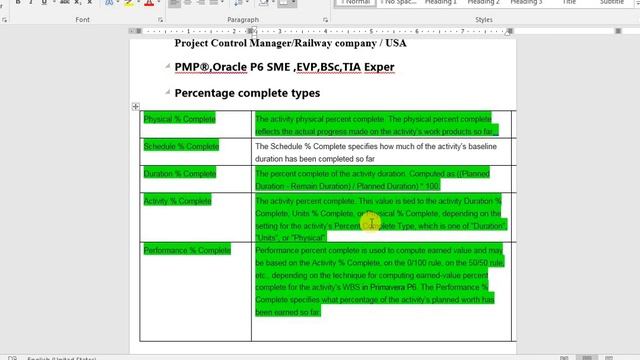The width and height of the screenshot is (640, 360).
Task: Click the Physical % Complete cell
Action: pyautogui.click(x=196, y=124)
